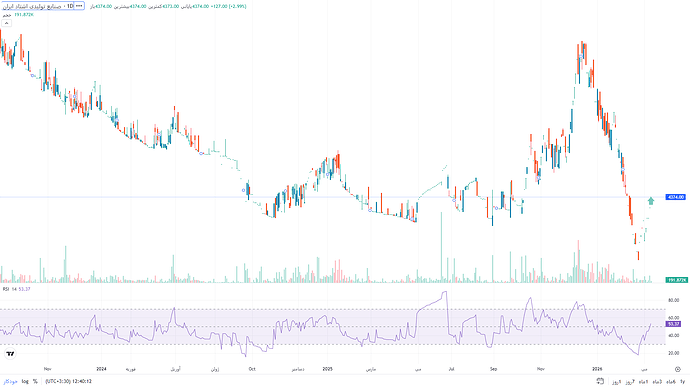Click the 80.00 RSI axis label
Image resolution: width=690 pixels, height=388 pixels.
click(x=673, y=300)
